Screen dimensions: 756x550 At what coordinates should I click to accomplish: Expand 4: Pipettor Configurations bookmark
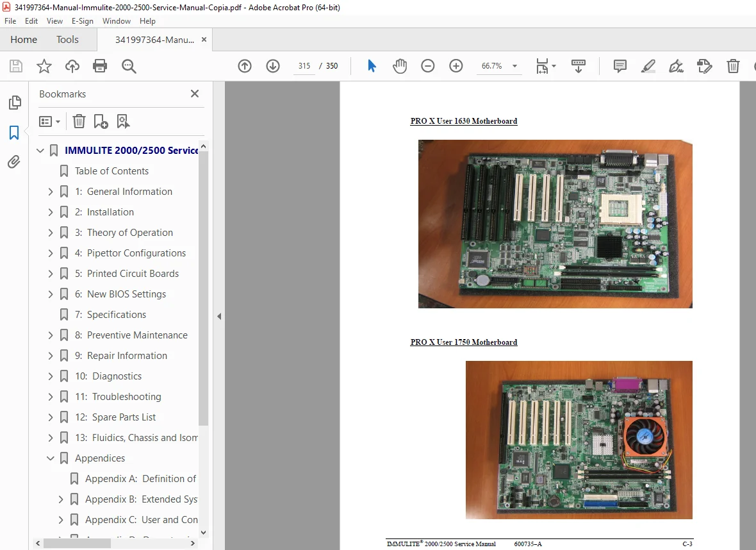[51, 253]
